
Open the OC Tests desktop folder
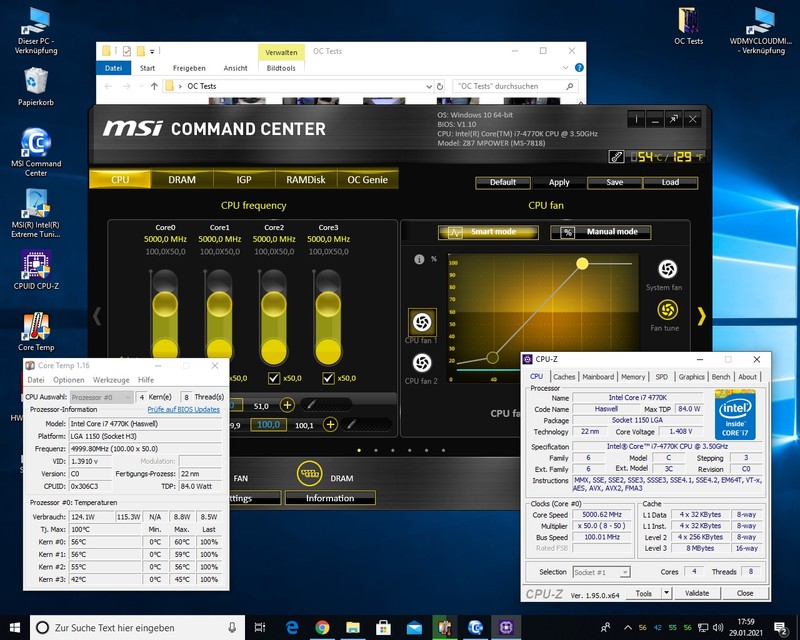tap(688, 26)
